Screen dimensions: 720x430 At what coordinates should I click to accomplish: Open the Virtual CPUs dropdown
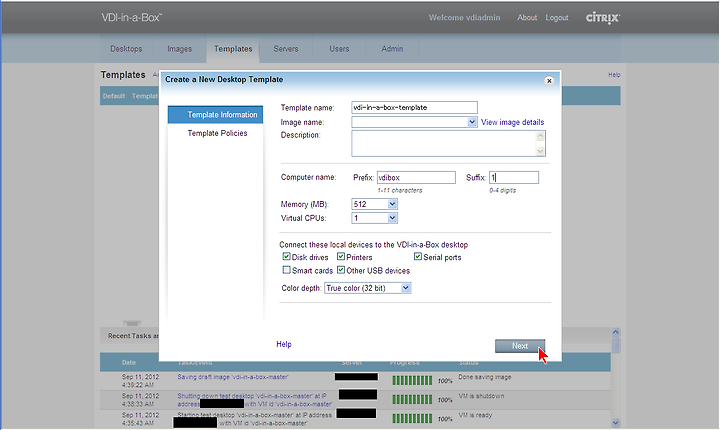392,218
